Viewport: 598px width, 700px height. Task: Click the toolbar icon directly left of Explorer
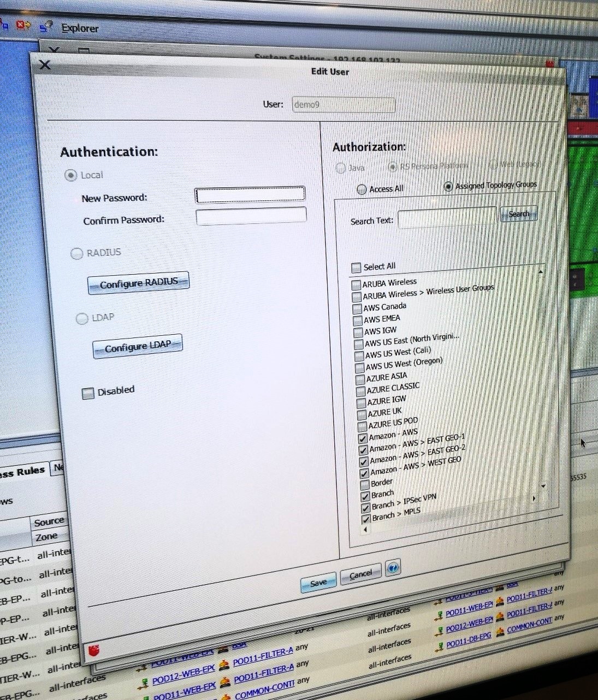pyautogui.click(x=45, y=26)
